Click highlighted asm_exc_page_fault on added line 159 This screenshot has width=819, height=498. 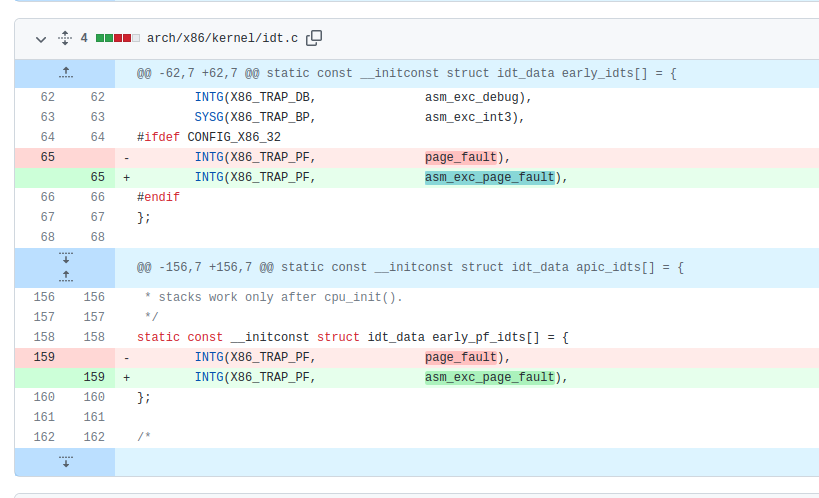point(489,377)
